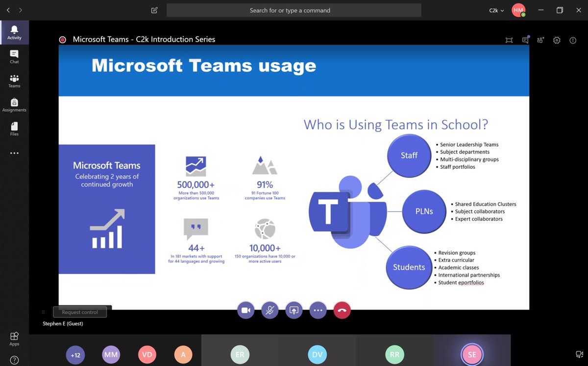
Task: Unmute the microphone
Action: tap(270, 310)
